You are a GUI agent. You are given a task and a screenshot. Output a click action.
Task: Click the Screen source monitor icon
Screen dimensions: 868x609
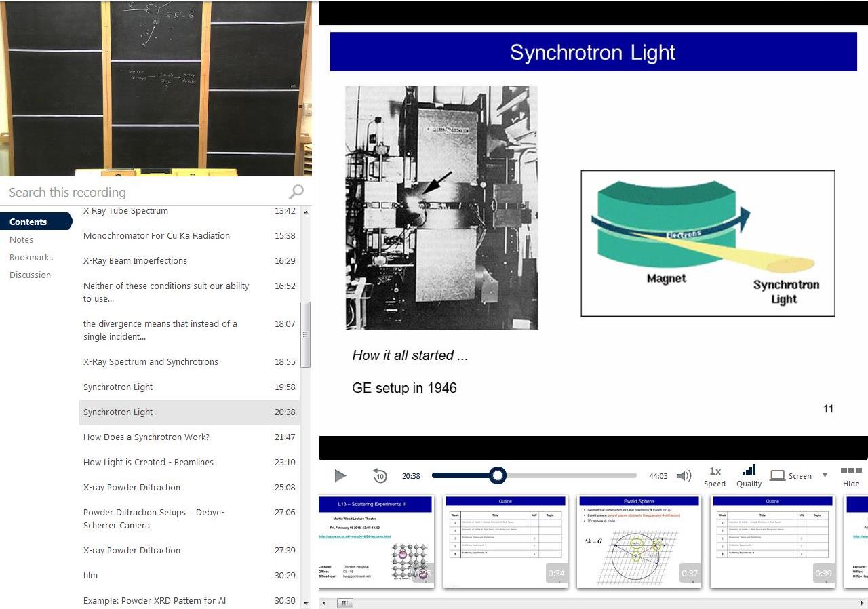pyautogui.click(x=778, y=476)
